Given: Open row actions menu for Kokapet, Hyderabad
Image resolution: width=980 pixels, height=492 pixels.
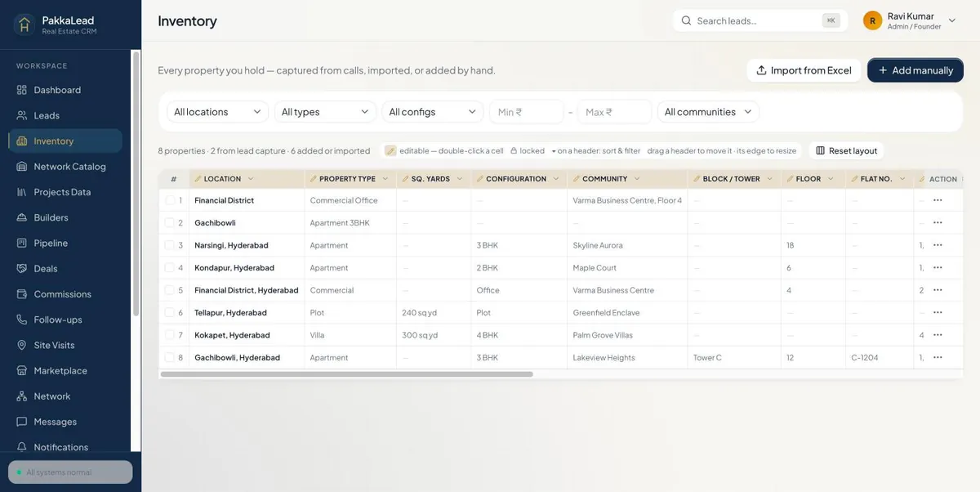Looking at the screenshot, I should [x=938, y=335].
